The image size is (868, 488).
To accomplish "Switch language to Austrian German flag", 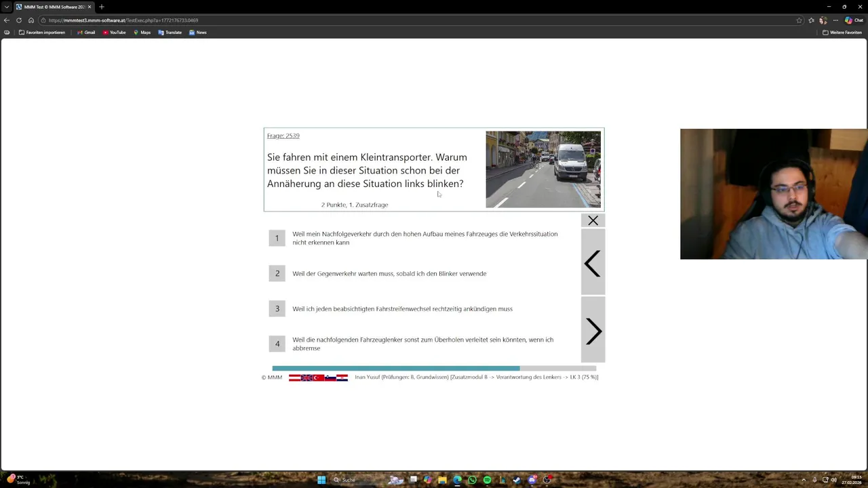I will tap(294, 378).
